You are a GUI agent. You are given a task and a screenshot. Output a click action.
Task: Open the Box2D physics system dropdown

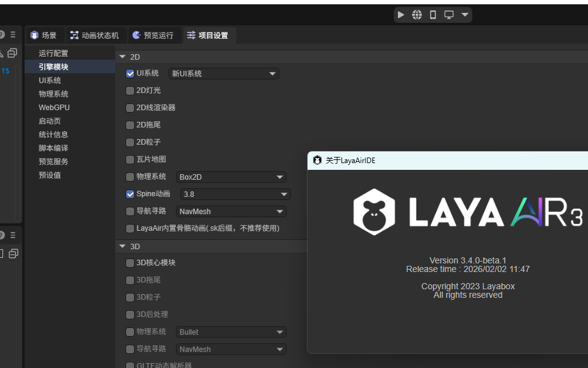(x=231, y=177)
